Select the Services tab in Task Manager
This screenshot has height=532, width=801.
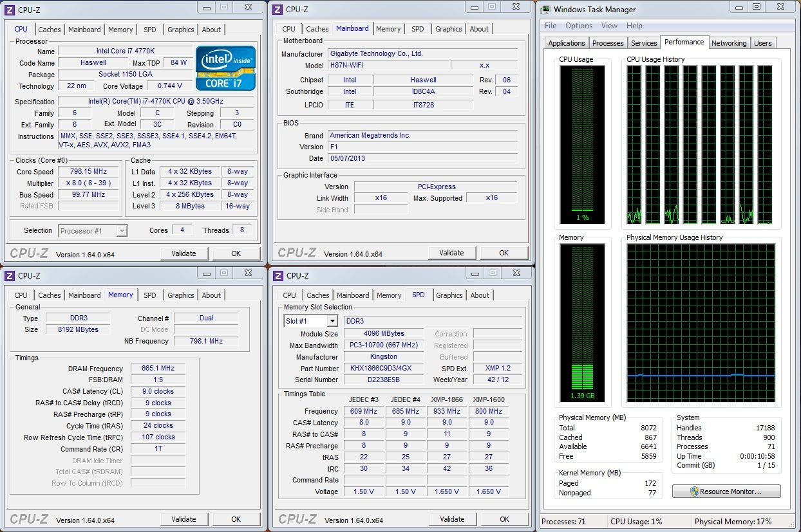click(644, 43)
